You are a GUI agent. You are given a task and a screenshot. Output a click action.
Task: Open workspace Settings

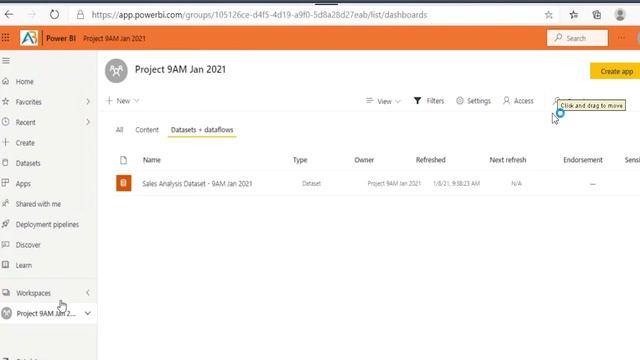[x=473, y=101]
